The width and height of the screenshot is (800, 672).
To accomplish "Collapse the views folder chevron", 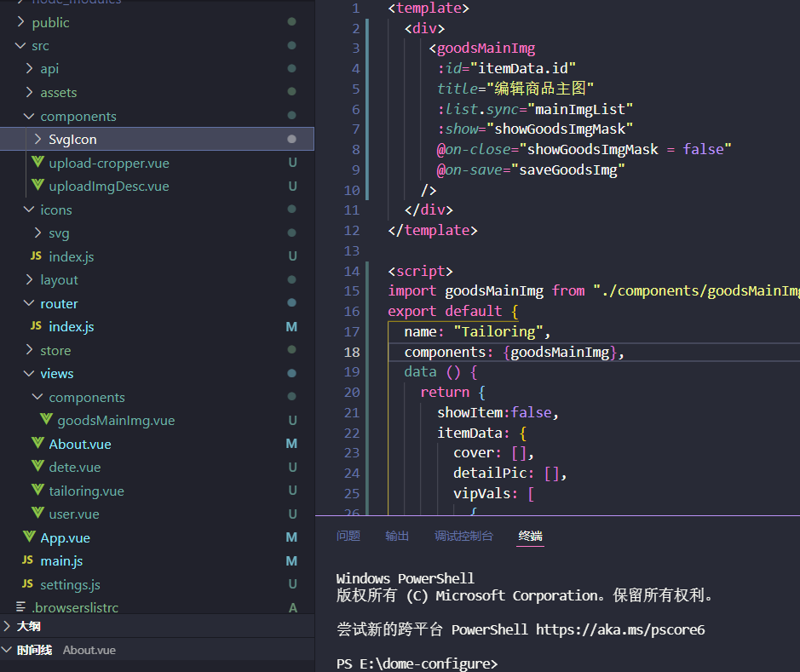I will 29,373.
